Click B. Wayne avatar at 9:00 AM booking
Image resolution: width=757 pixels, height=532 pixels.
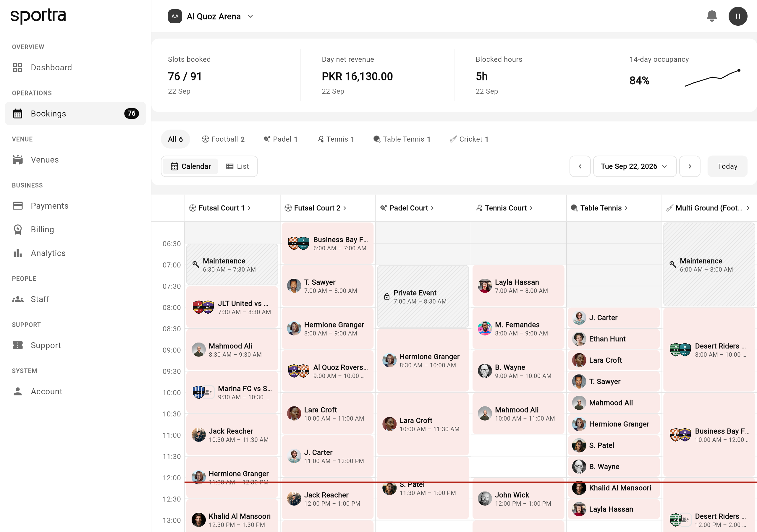[485, 371]
